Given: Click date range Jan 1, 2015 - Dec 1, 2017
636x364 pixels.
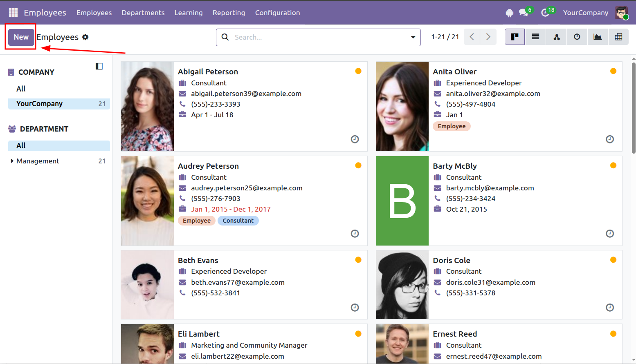Looking at the screenshot, I should [x=231, y=209].
